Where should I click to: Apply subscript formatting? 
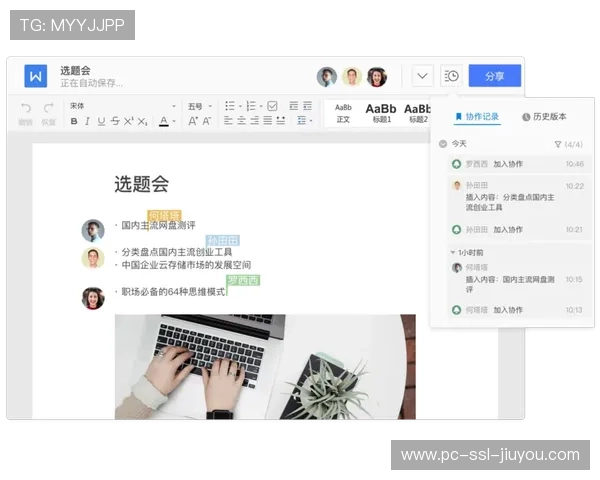pyautogui.click(x=142, y=121)
